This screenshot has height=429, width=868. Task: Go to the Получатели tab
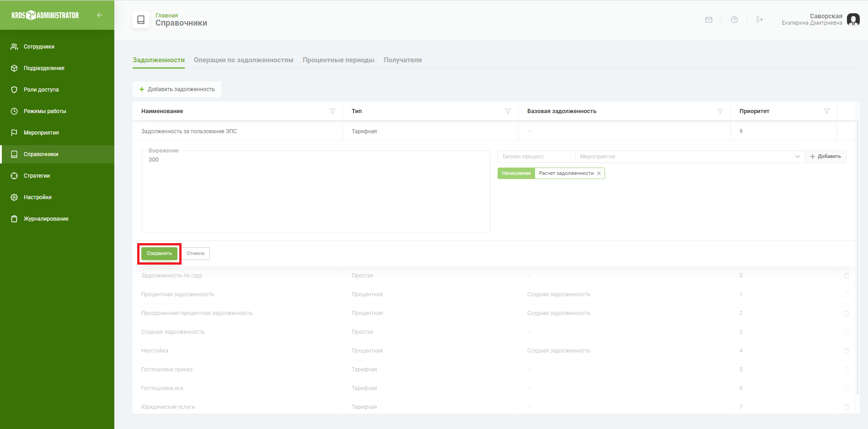(x=402, y=60)
